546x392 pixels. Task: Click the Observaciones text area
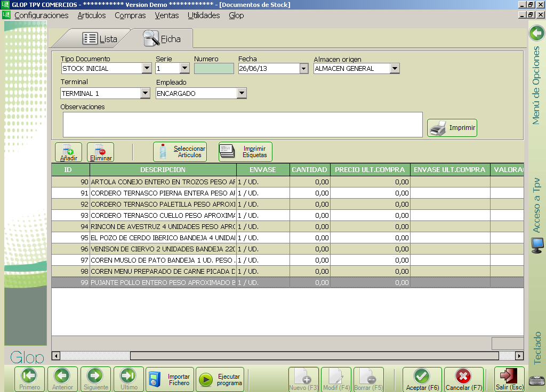pyautogui.click(x=243, y=125)
